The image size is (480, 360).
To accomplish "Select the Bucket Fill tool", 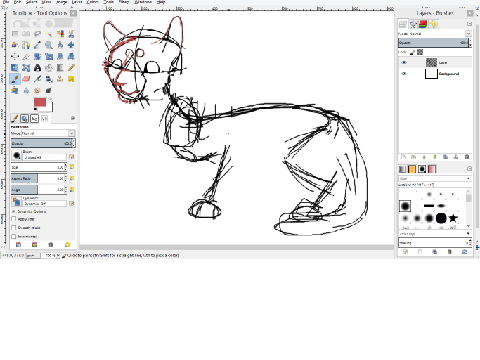I will click(49, 68).
